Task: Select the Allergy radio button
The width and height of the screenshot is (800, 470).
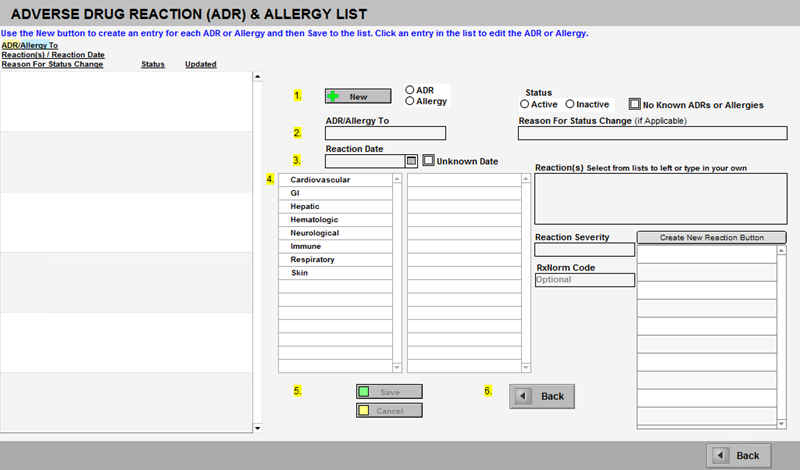Action: [x=409, y=101]
